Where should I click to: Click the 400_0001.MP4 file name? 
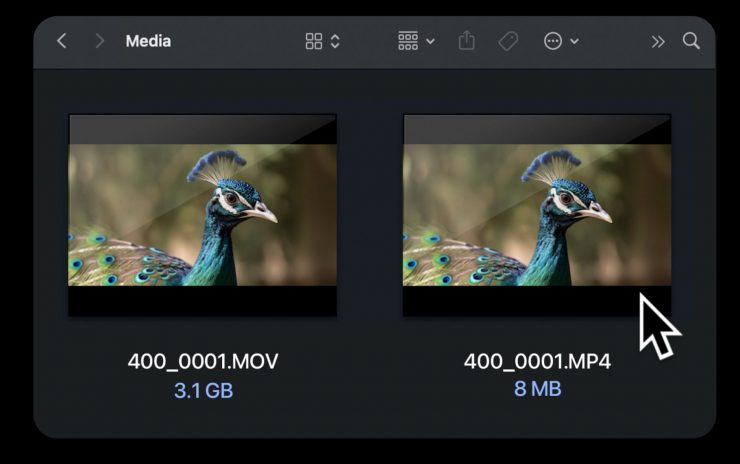point(537,362)
